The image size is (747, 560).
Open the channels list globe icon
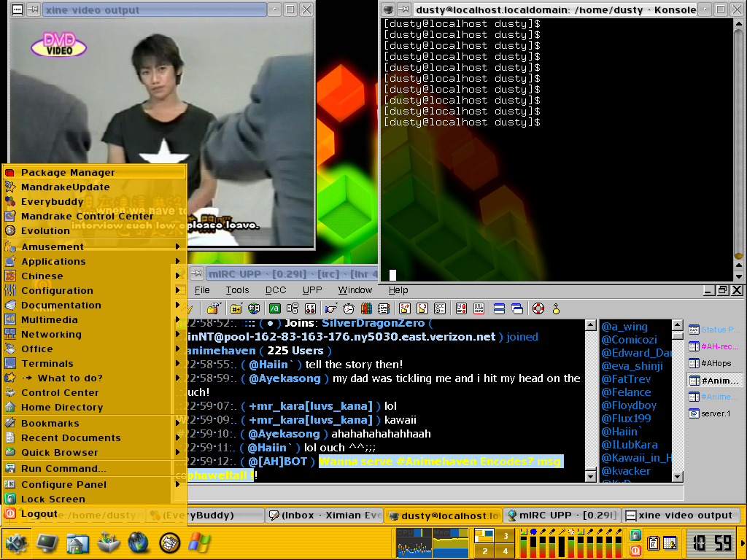(x=254, y=308)
